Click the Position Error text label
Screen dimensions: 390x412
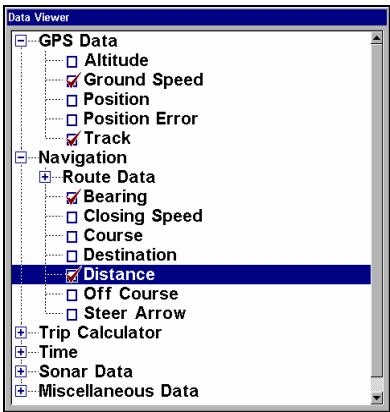pos(141,119)
